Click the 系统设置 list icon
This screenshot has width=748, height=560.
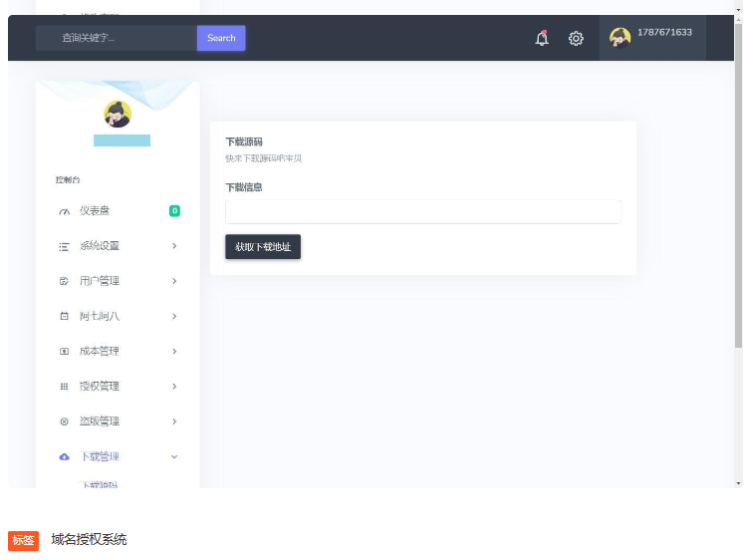(x=65, y=246)
